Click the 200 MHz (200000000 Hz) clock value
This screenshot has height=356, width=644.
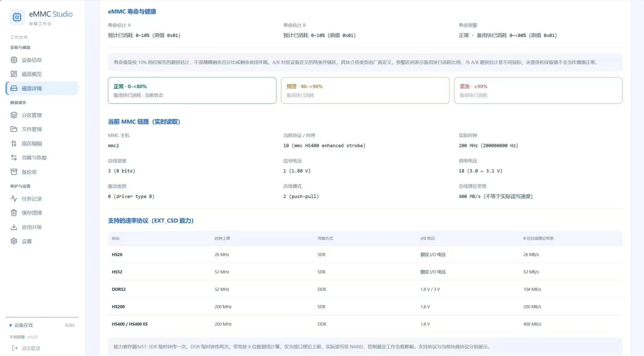488,145
